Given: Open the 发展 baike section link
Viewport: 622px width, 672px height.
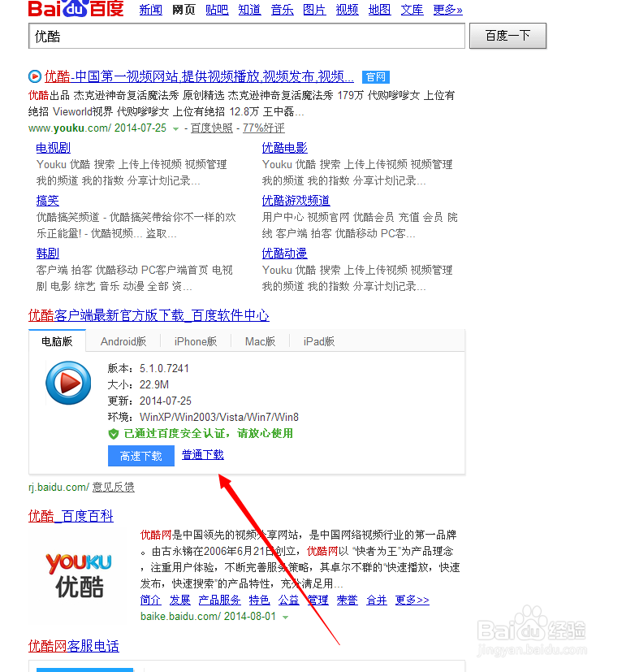Looking at the screenshot, I should (180, 600).
